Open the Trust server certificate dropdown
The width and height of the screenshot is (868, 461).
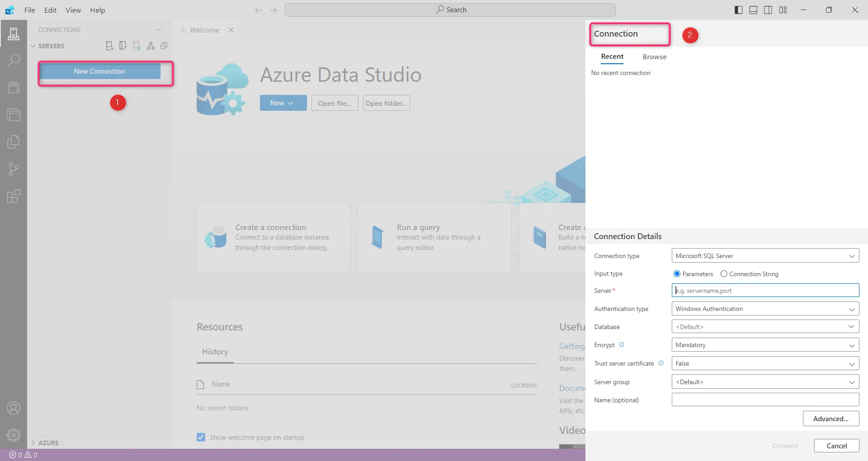point(765,363)
